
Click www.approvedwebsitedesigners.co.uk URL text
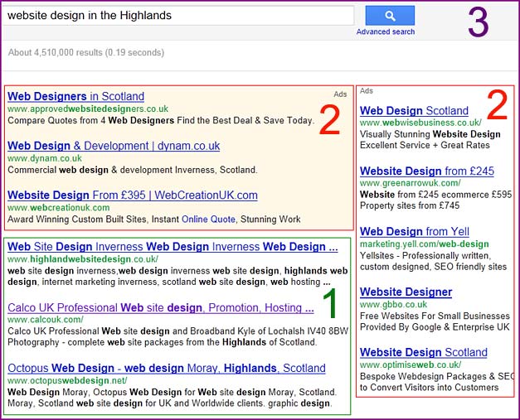tap(88, 109)
